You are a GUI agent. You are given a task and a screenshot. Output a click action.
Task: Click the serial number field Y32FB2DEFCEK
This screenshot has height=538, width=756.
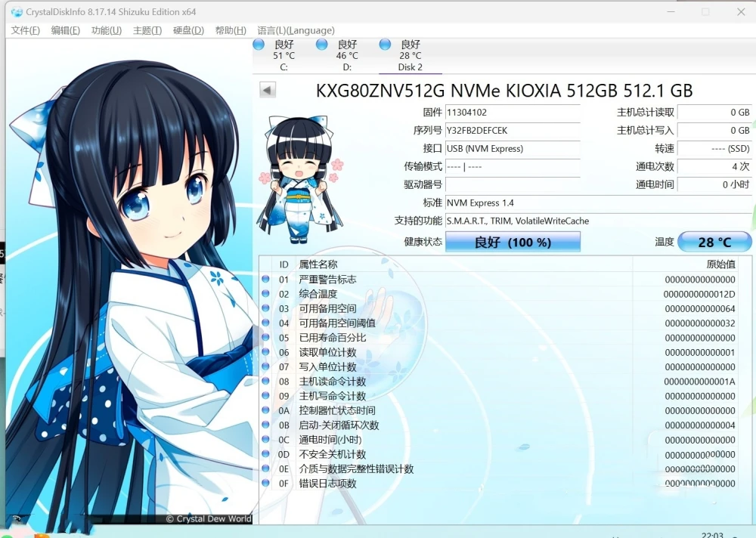[x=513, y=131]
